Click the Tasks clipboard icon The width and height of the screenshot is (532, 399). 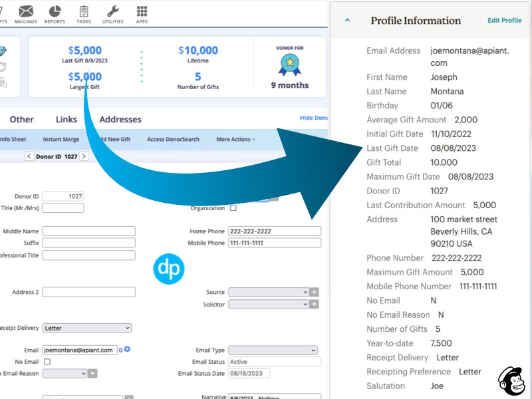tap(84, 11)
